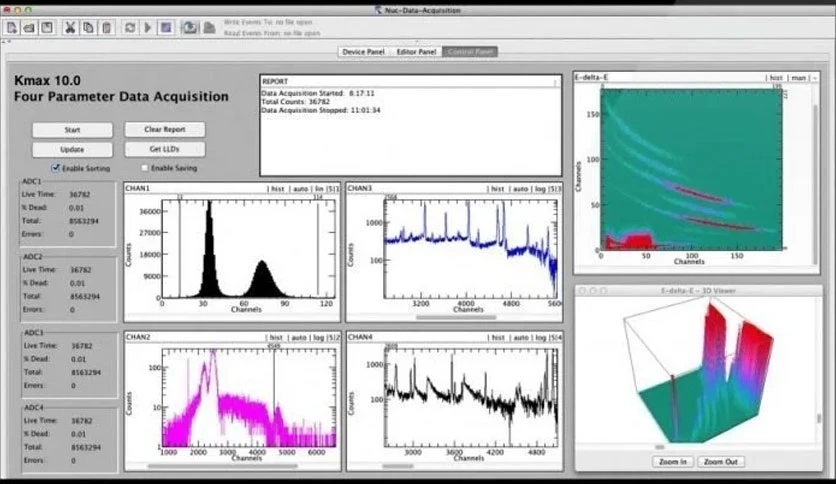Click the new file toolbar icon
Viewport: 836px width, 484px height.
pos(12,28)
